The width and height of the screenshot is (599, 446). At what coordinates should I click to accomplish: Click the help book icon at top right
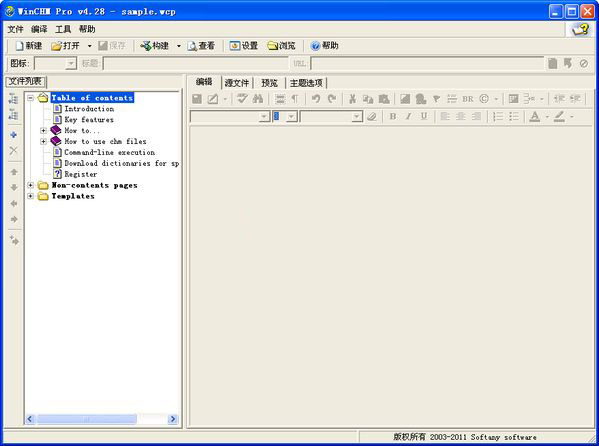point(580,29)
